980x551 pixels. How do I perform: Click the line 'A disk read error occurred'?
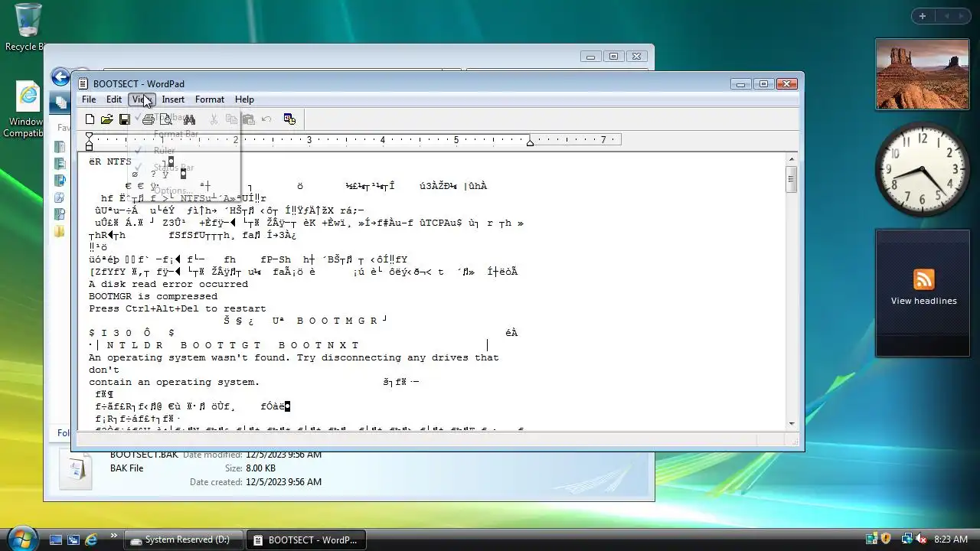(168, 284)
